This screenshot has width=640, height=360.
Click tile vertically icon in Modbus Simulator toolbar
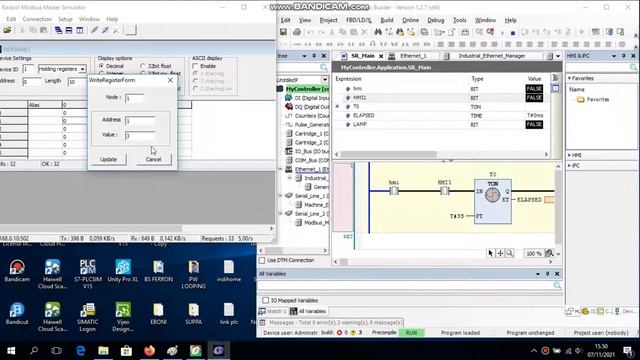tap(80, 30)
